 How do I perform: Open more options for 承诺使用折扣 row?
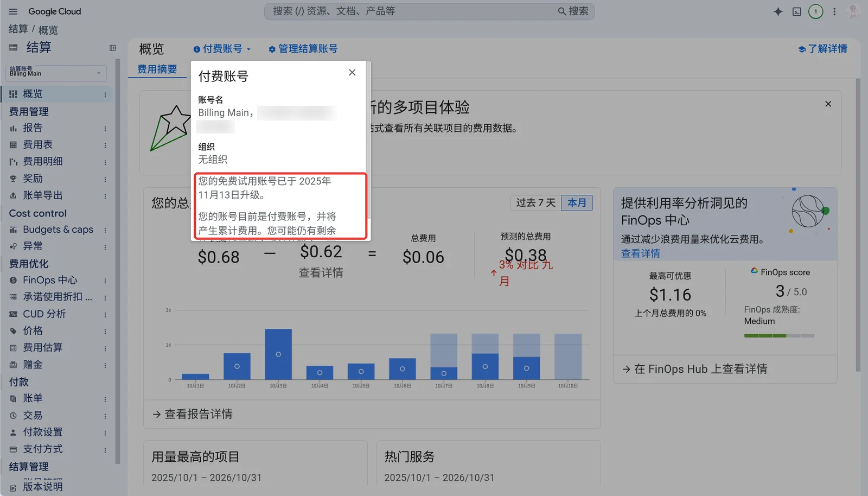(x=105, y=297)
